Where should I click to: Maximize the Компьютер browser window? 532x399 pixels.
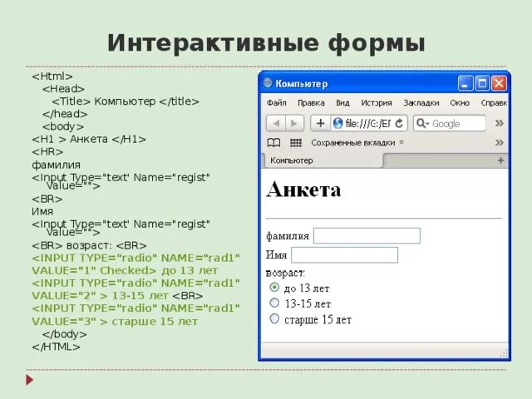pyautogui.click(x=482, y=83)
